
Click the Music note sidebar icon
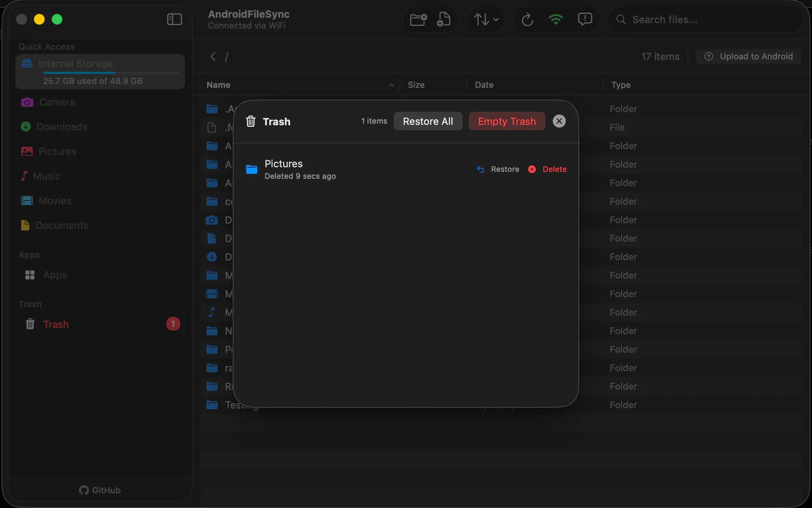[24, 176]
